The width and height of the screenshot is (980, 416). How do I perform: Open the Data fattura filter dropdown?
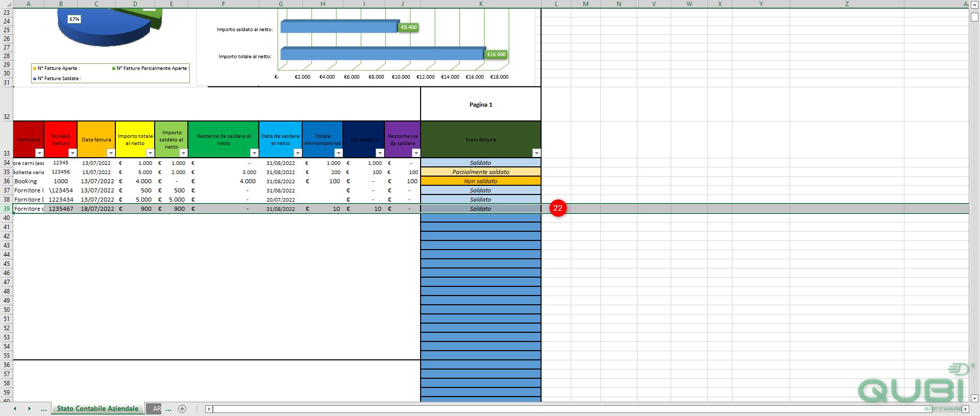point(111,153)
